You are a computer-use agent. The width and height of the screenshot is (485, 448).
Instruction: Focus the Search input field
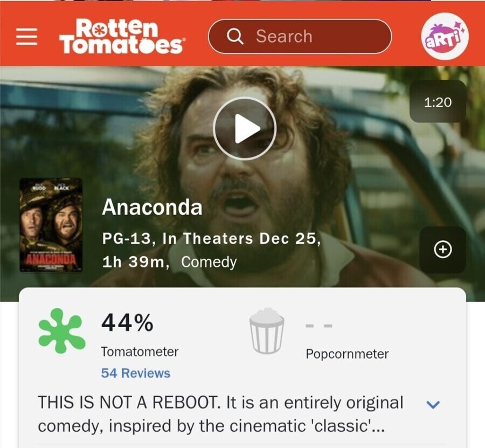tap(300, 37)
